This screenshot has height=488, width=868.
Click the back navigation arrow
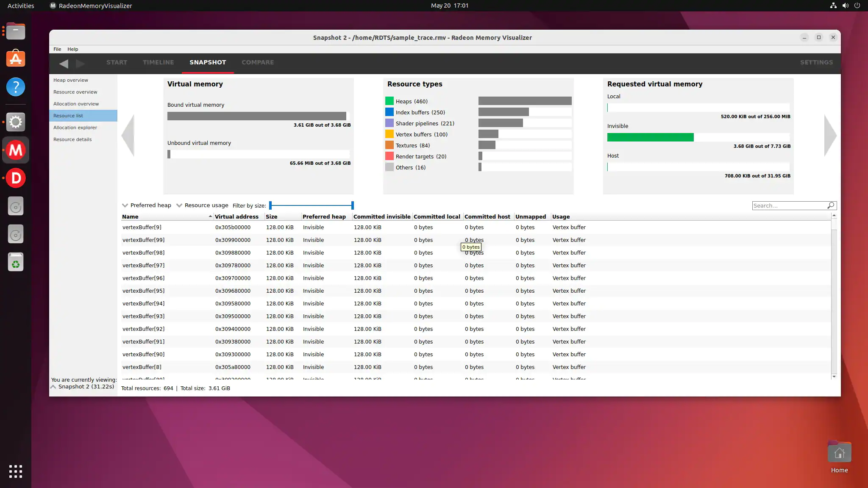click(x=64, y=64)
